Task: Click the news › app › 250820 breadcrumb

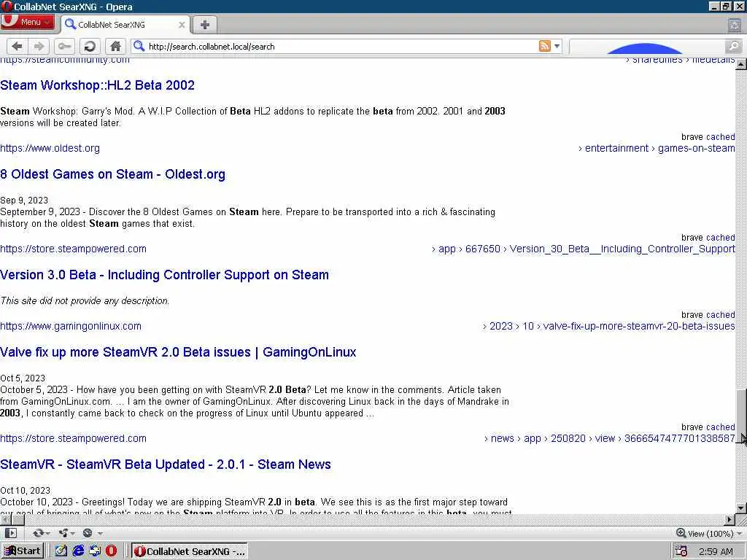Action: 609,438
